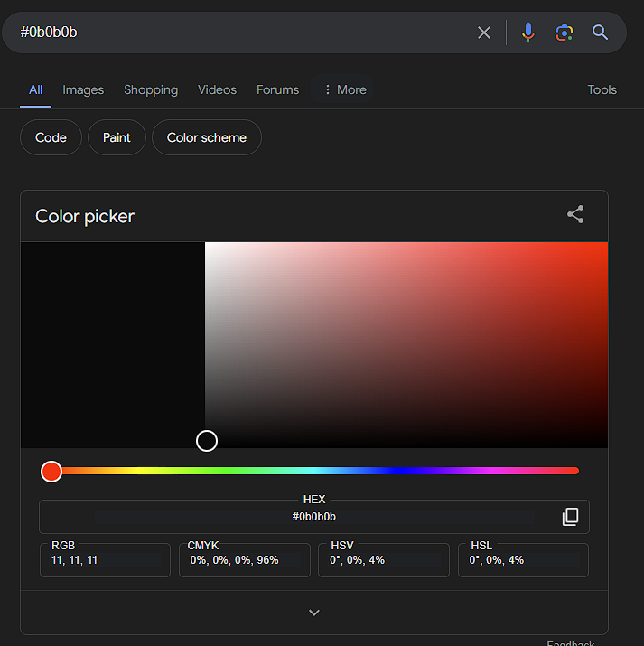644x646 pixels.
Task: Click the Feedback link below the picker
Action: pyautogui.click(x=570, y=642)
